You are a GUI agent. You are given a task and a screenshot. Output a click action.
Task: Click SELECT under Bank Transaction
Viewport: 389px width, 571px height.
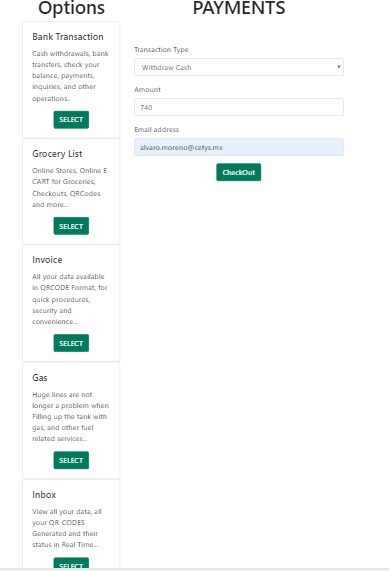click(71, 120)
